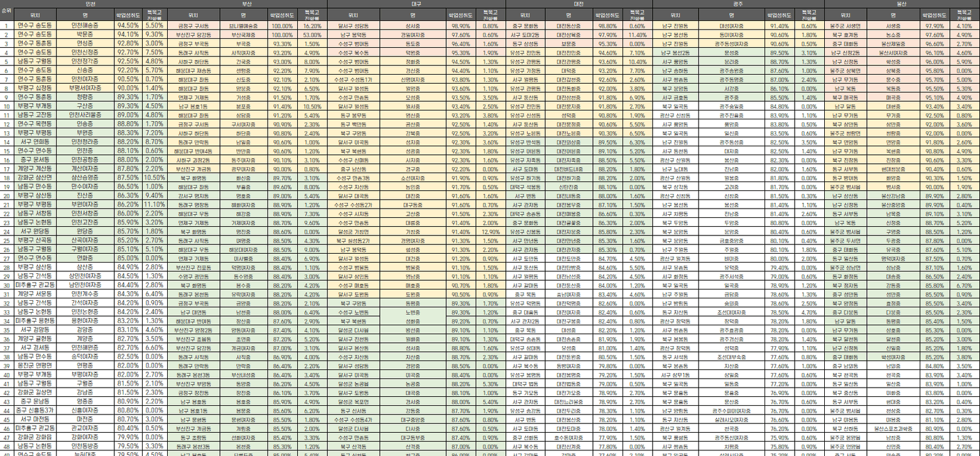980x456 pixels.
Task: Select the 부평서여자중 cell
Action: [85, 89]
